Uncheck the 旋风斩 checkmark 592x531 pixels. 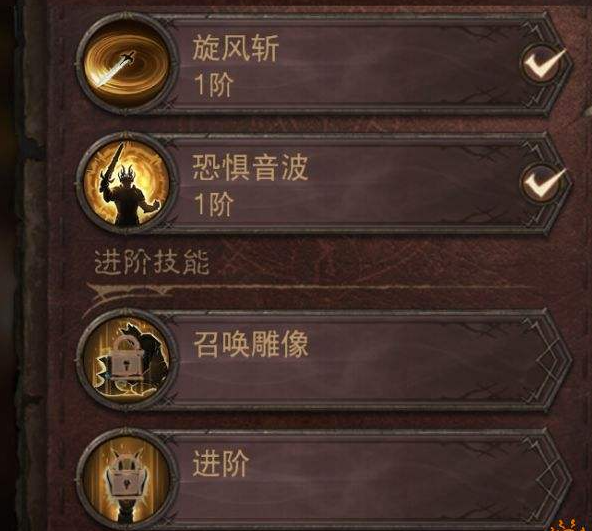click(x=544, y=63)
